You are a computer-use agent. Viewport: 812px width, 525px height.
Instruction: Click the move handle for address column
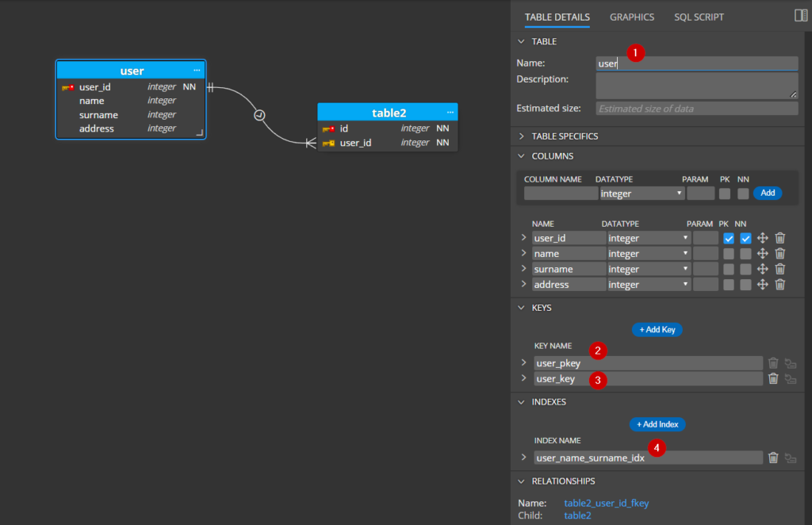[762, 285]
